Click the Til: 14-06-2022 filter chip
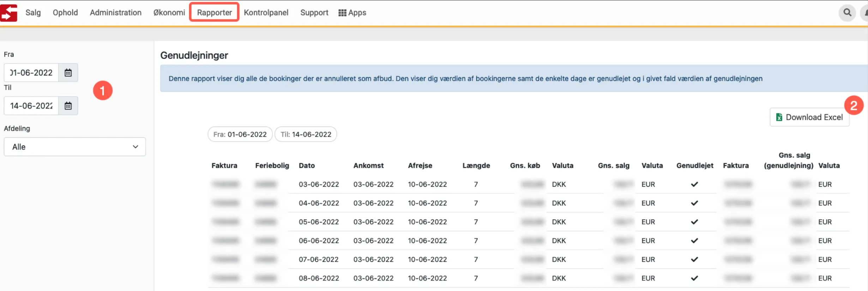868x291 pixels. (306, 134)
